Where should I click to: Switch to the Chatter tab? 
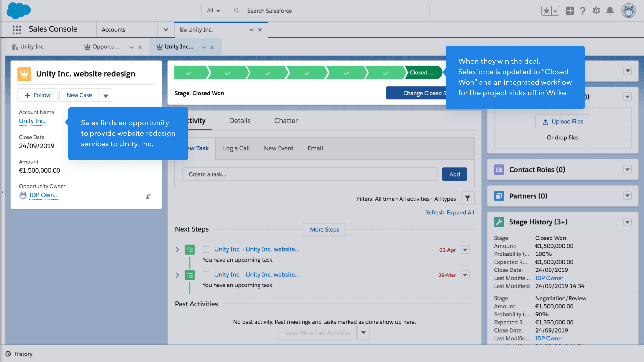point(285,120)
